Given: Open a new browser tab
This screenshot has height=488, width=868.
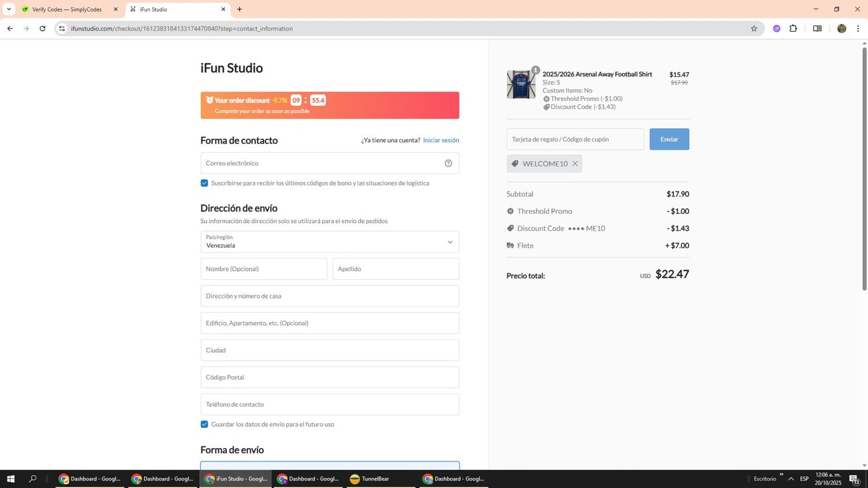Looking at the screenshot, I should [240, 9].
